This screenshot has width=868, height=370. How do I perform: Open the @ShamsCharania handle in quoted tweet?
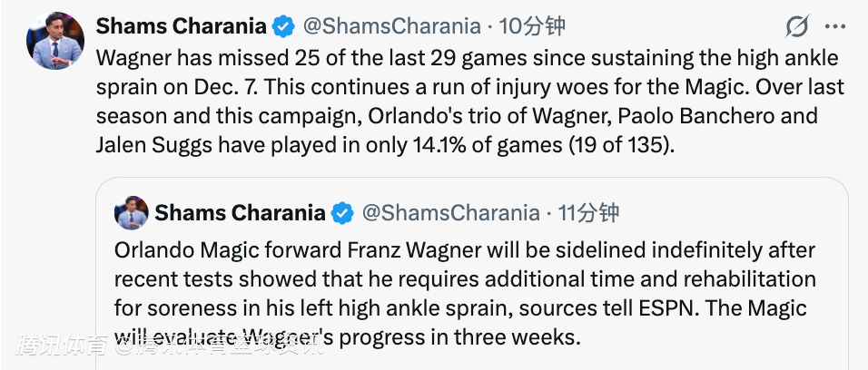coord(451,213)
